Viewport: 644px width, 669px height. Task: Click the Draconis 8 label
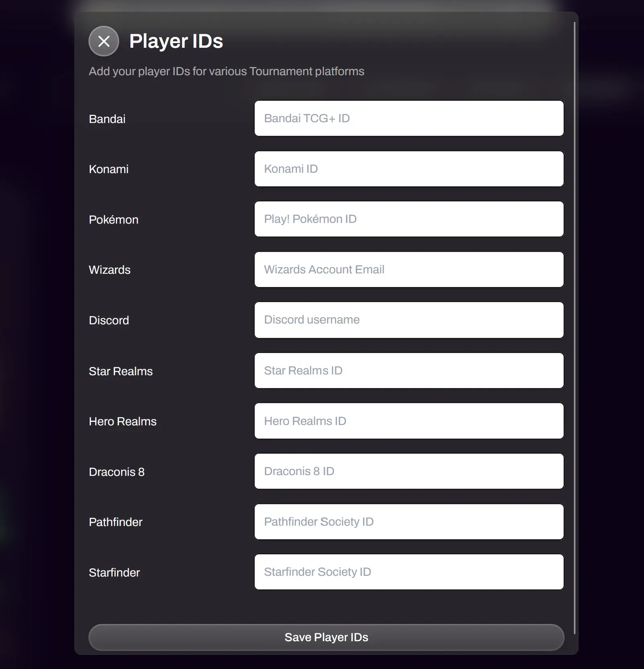[x=117, y=472]
